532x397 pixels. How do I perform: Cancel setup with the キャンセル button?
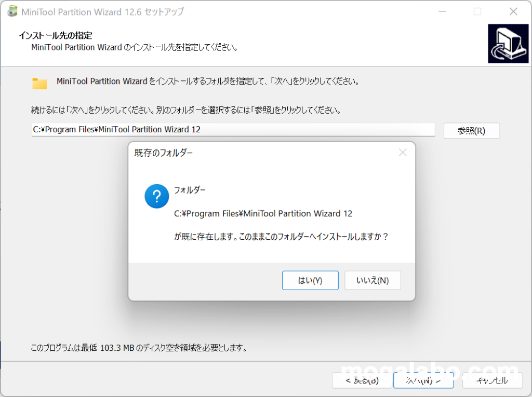(x=492, y=380)
